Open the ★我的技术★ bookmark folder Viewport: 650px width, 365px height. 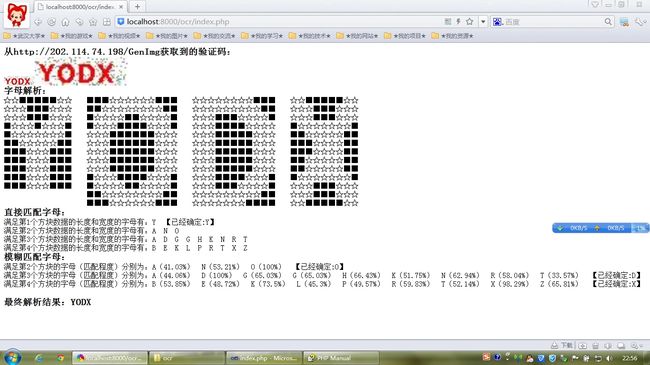[x=310, y=36]
